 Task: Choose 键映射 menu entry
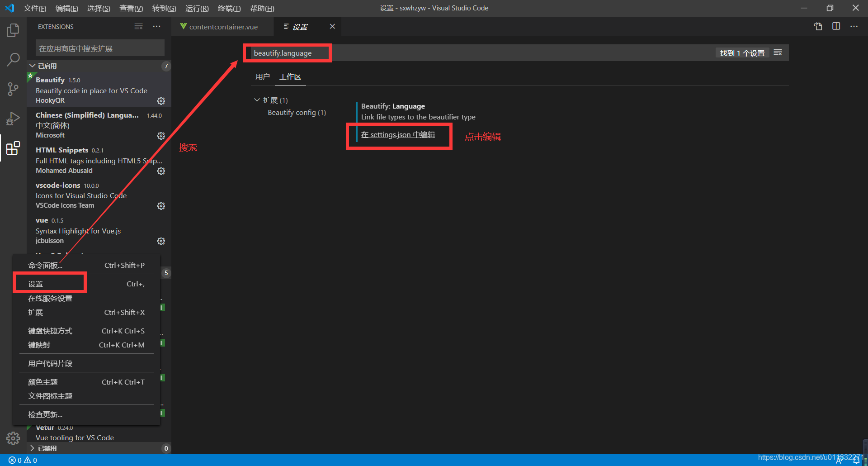click(86, 345)
